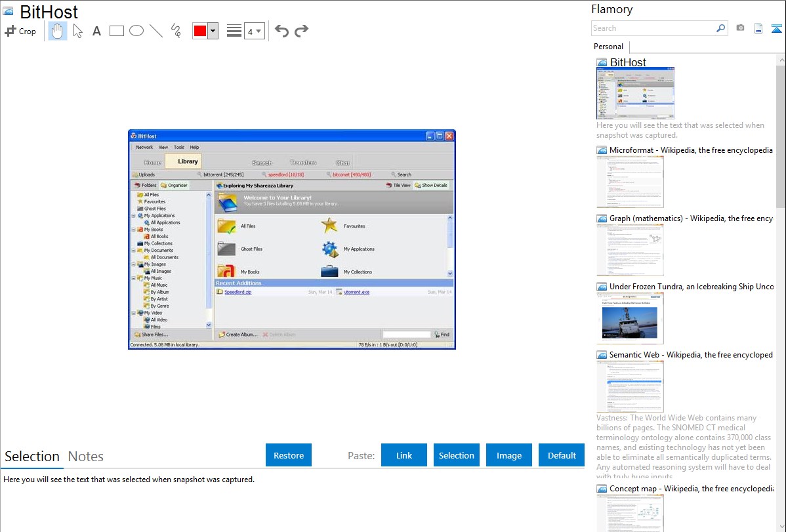786x532 pixels.
Task: Switch to BitHost Transfers tab
Action: pyautogui.click(x=302, y=163)
